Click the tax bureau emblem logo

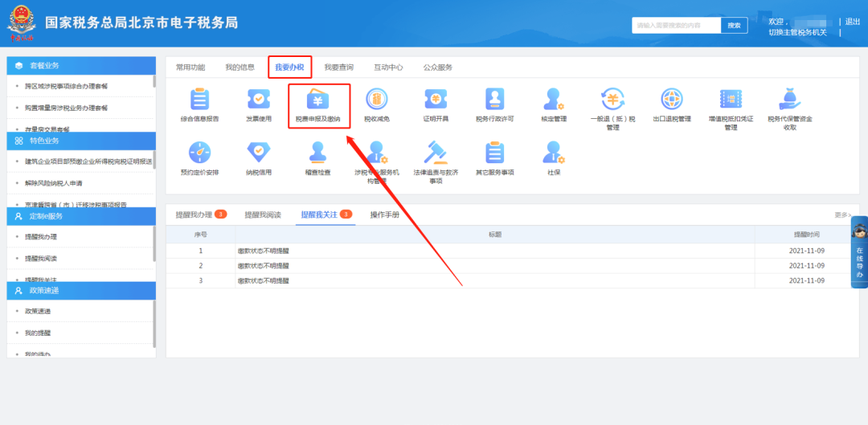pos(20,23)
